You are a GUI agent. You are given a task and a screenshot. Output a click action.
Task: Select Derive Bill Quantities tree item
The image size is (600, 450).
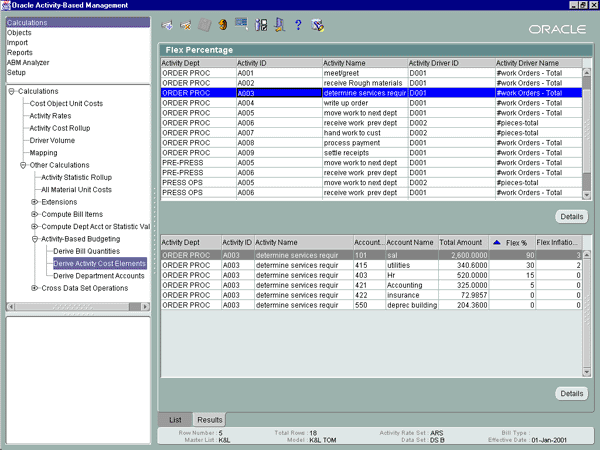86,251
